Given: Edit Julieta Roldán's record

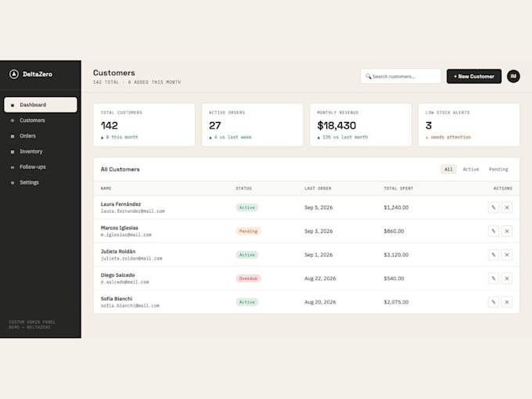Looking at the screenshot, I should click(x=494, y=255).
